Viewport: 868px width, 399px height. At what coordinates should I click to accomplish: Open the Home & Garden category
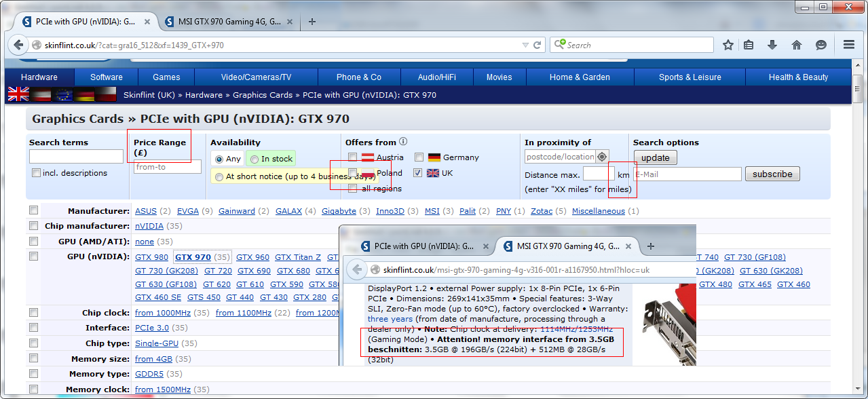580,77
